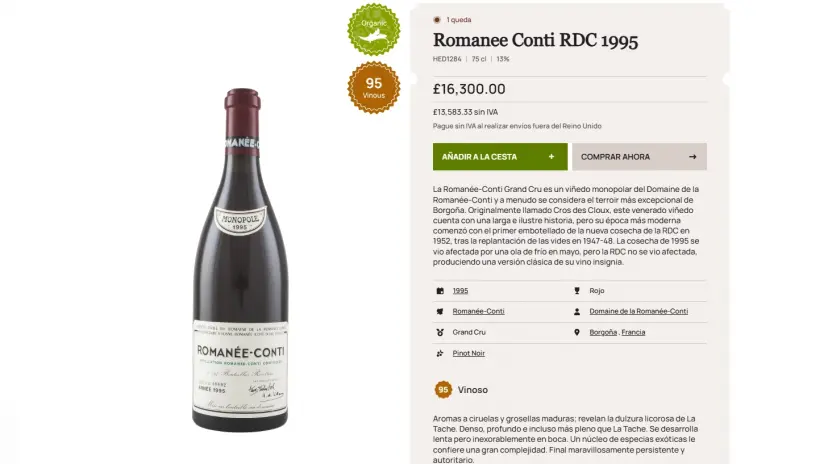This screenshot has height=464, width=828.
Task: Click the location pin icon beside Borgoña
Action: tap(577, 332)
